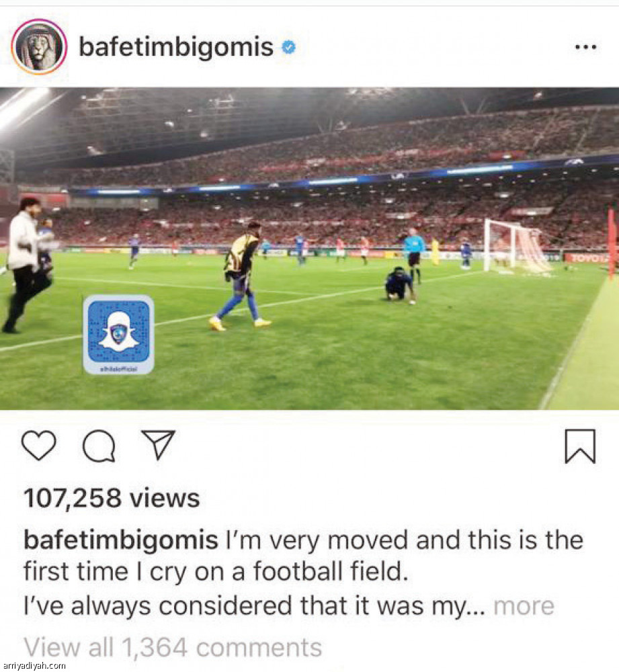Open the bafetimbigomis profile picture story
This screenshot has height=672, width=619.
point(39,47)
